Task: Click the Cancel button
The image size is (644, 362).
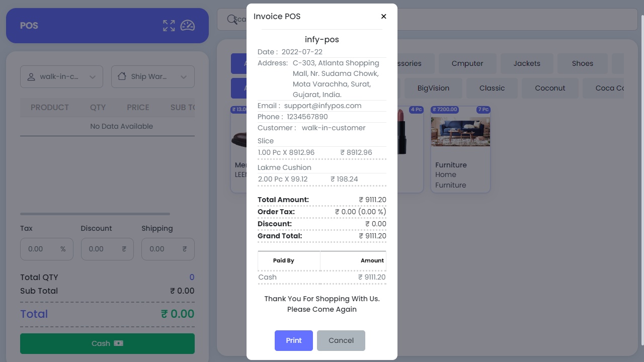Action: [x=341, y=340]
